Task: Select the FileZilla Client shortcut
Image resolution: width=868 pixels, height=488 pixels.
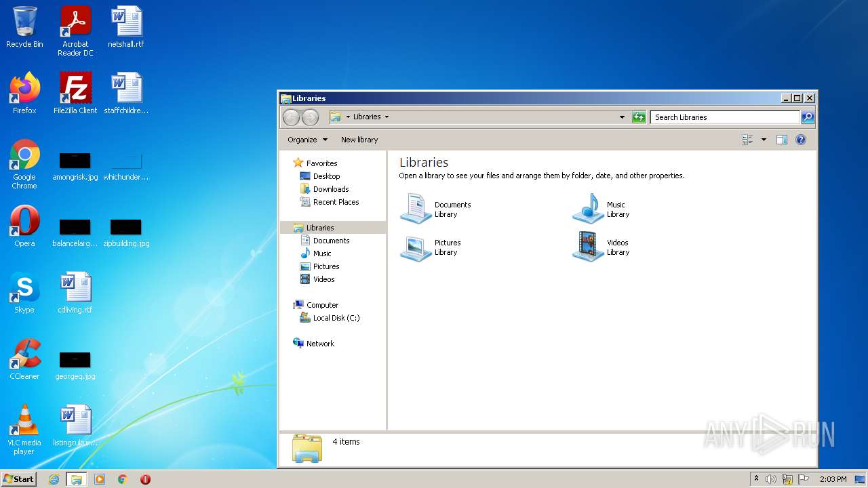Action: click(x=75, y=94)
